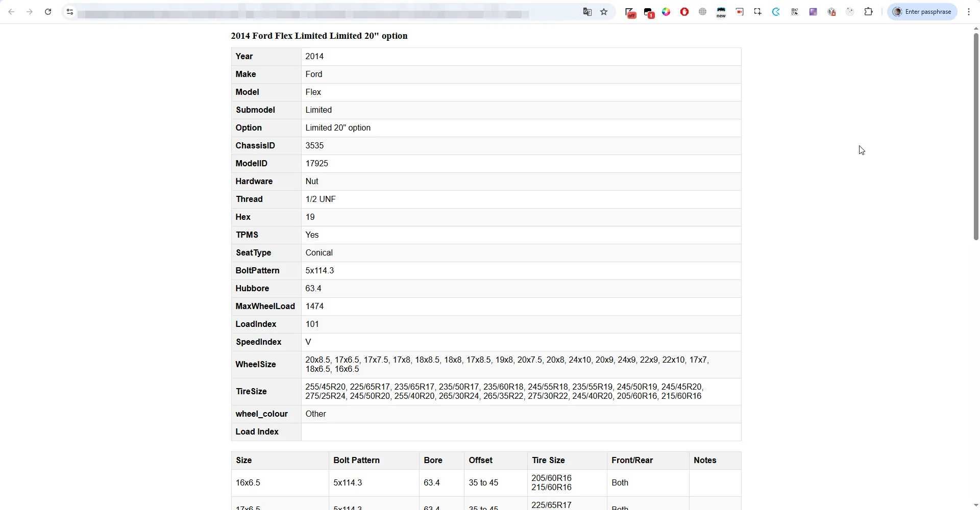Bookmark this page with the star icon

[604, 12]
